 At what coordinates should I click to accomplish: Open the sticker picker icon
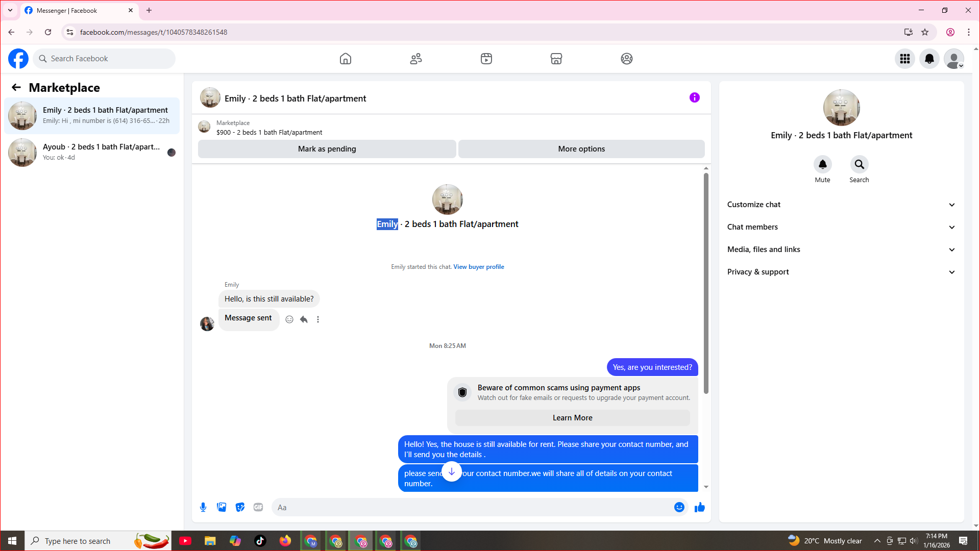tap(240, 507)
